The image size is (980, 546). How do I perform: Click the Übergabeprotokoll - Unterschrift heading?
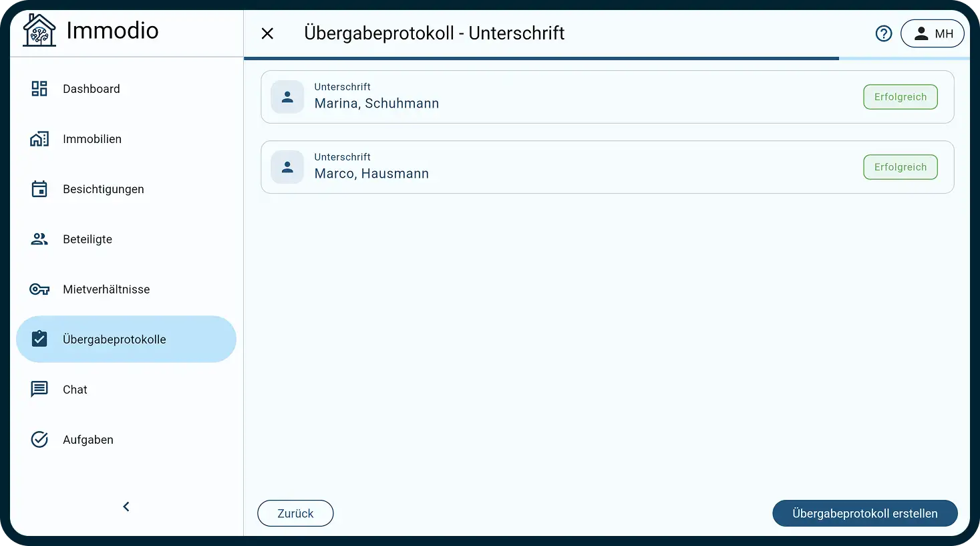434,33
